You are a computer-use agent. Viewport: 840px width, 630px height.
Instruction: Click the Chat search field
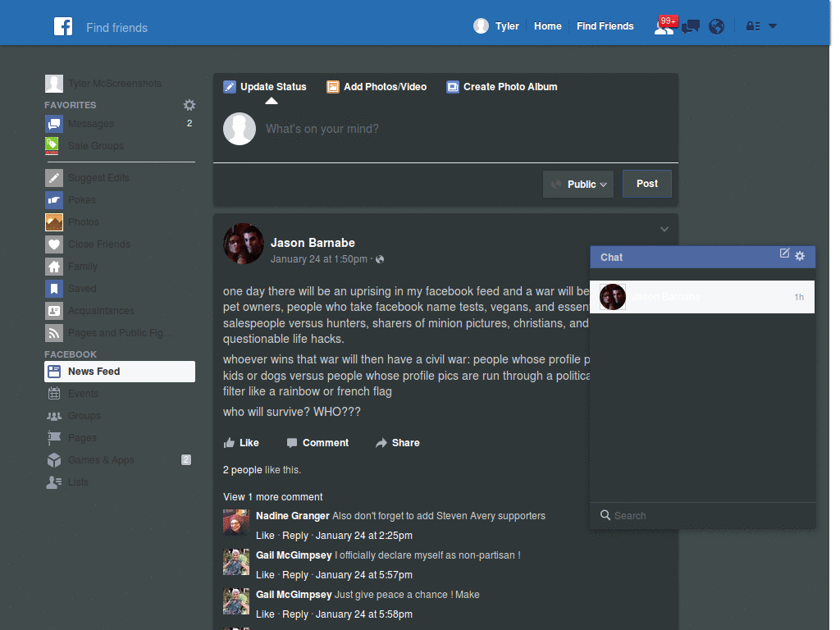pos(702,515)
